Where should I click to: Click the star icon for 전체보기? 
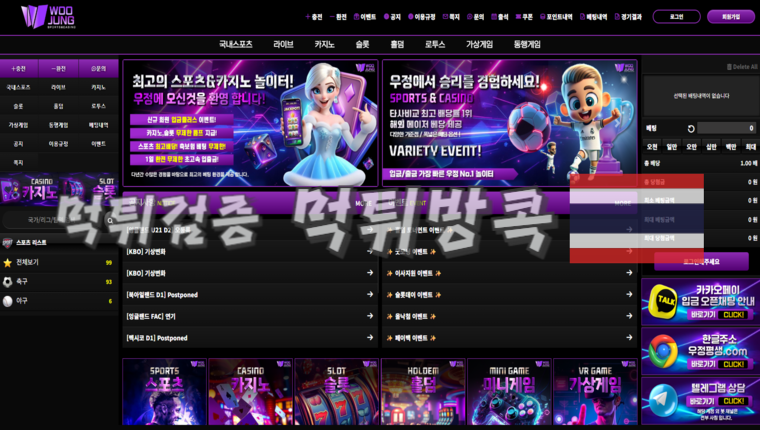pos(8,262)
